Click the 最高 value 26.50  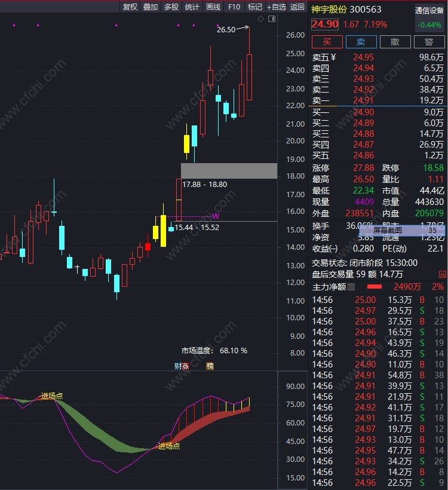363,179
